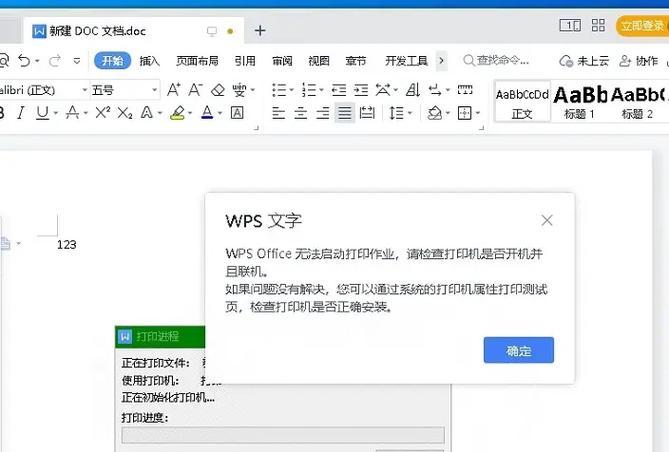Click the redo arrow icon
Viewport: 669px width, 452px height.
55,61
